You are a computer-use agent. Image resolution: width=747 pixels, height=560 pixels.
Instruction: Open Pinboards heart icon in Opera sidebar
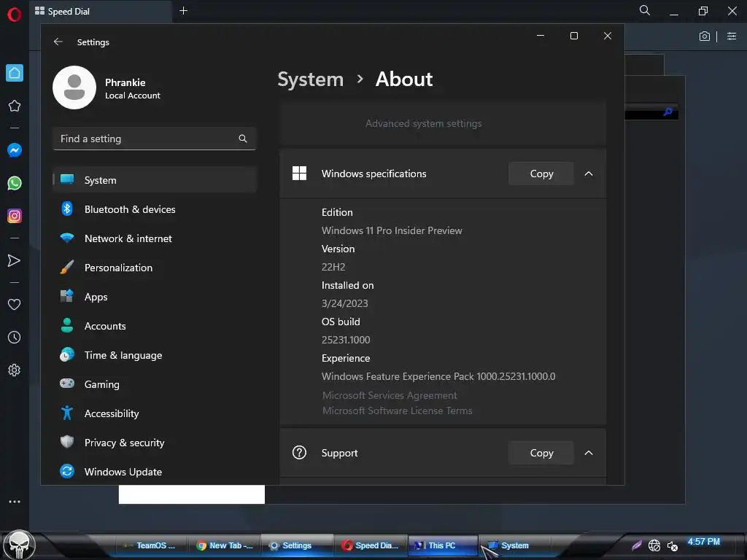15,304
